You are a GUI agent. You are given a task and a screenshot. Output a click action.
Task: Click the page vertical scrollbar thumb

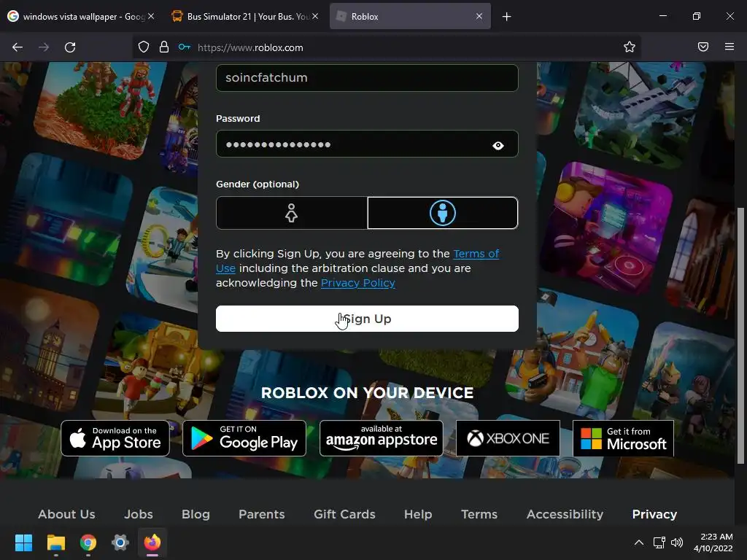[x=740, y=335]
